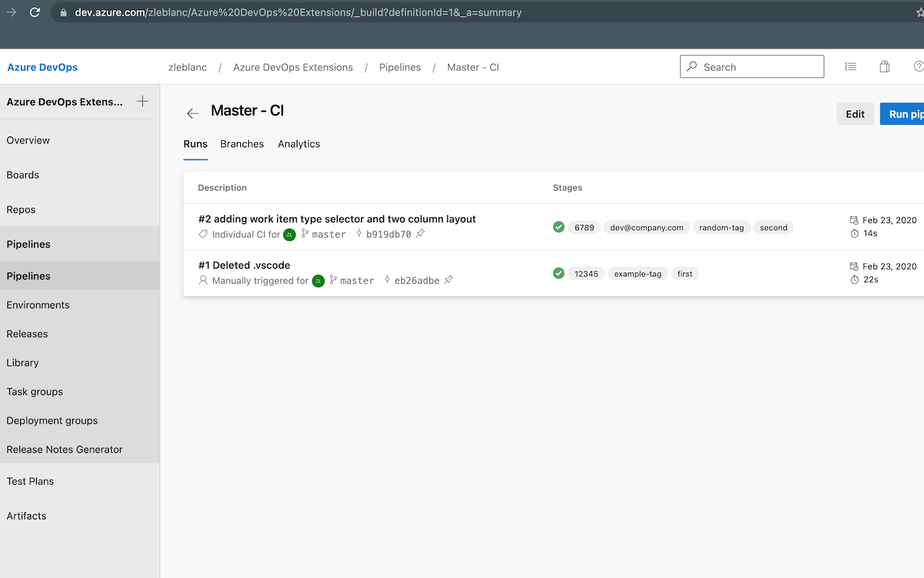Click the Azure DevOps Extens... project title
Viewport: 924px width, 578px height.
[65, 102]
